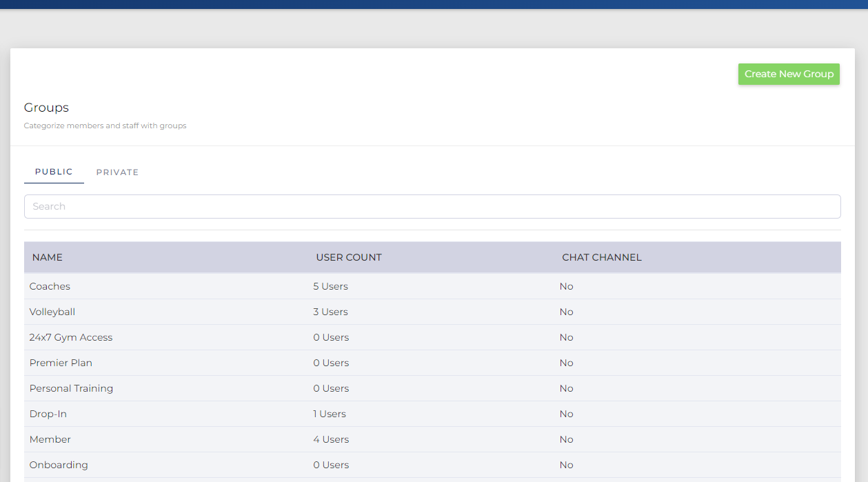This screenshot has width=868, height=482.
Task: Sort by the NAME column header
Action: click(48, 257)
